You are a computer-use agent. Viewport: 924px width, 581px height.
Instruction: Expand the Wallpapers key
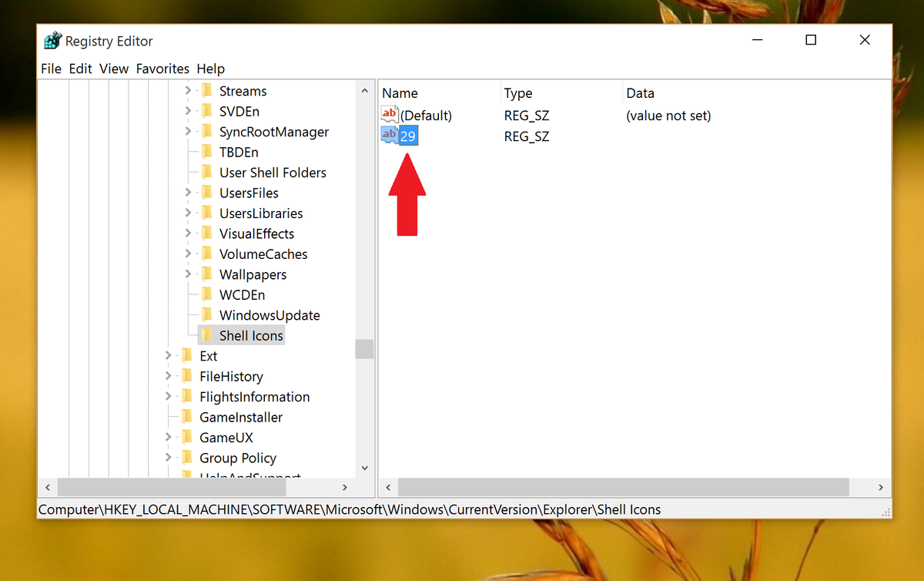pos(188,274)
